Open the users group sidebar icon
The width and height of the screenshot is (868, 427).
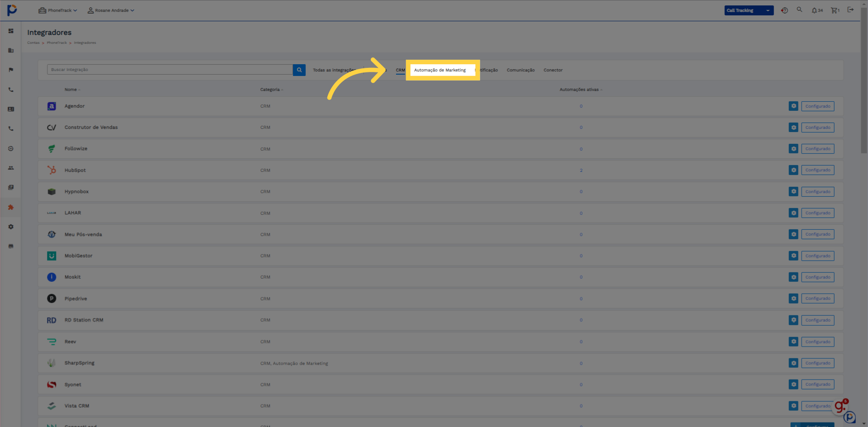click(x=11, y=168)
